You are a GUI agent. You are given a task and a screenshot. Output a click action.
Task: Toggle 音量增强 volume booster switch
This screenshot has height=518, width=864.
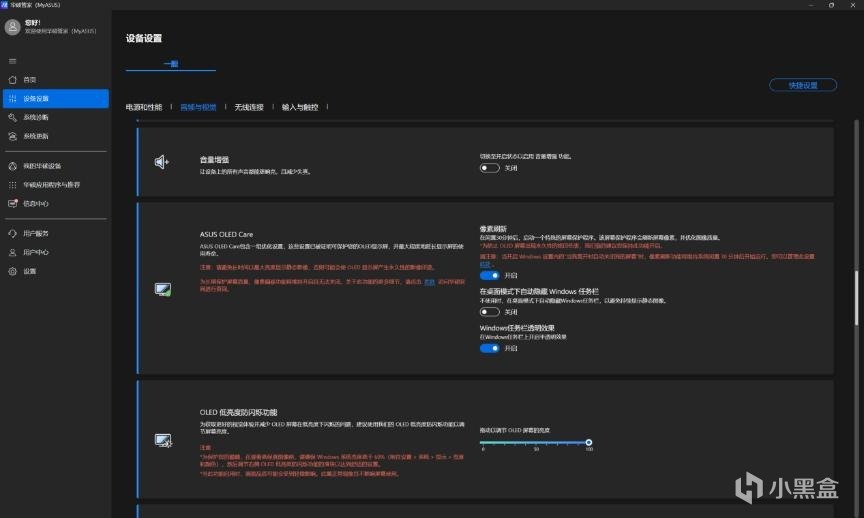tap(489, 168)
